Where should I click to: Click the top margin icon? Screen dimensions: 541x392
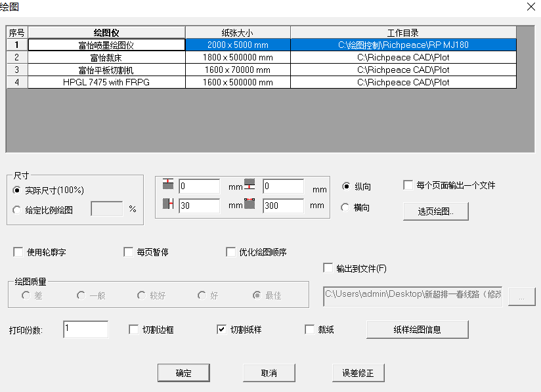168,185
